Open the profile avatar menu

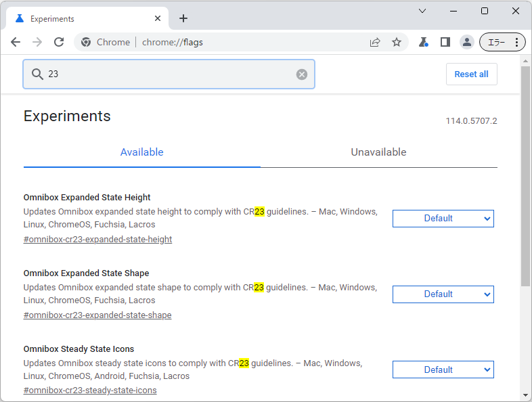[x=467, y=42]
